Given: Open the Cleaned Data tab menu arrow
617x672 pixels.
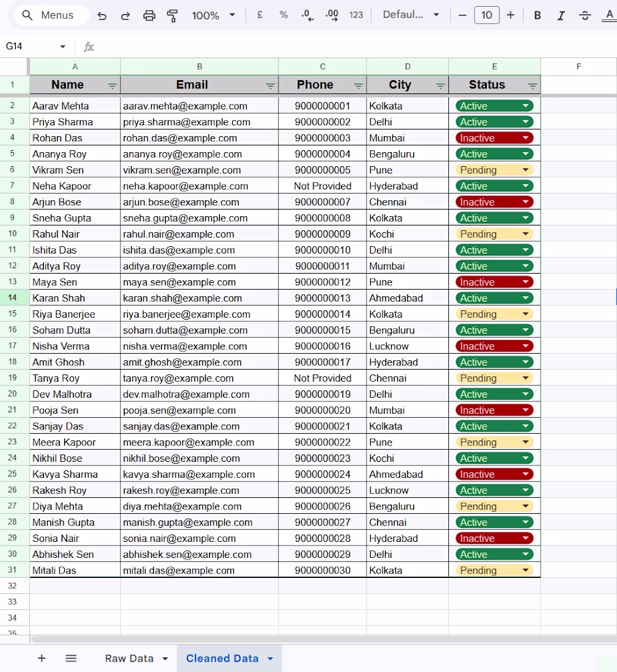Looking at the screenshot, I should (x=271, y=659).
